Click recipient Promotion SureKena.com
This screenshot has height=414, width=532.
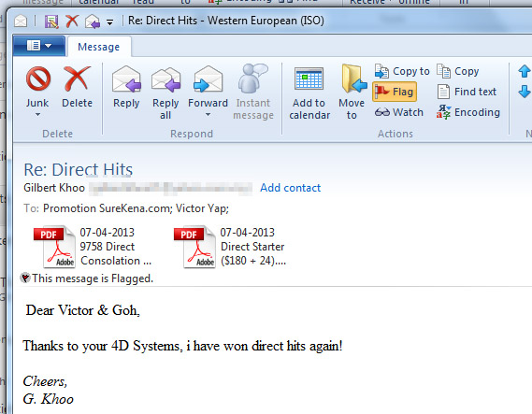point(108,208)
